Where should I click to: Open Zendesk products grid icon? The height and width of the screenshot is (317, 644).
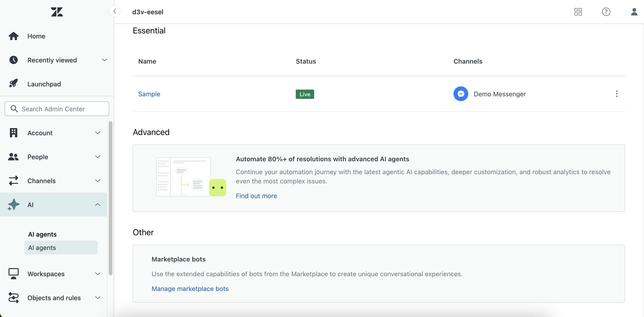pyautogui.click(x=578, y=12)
